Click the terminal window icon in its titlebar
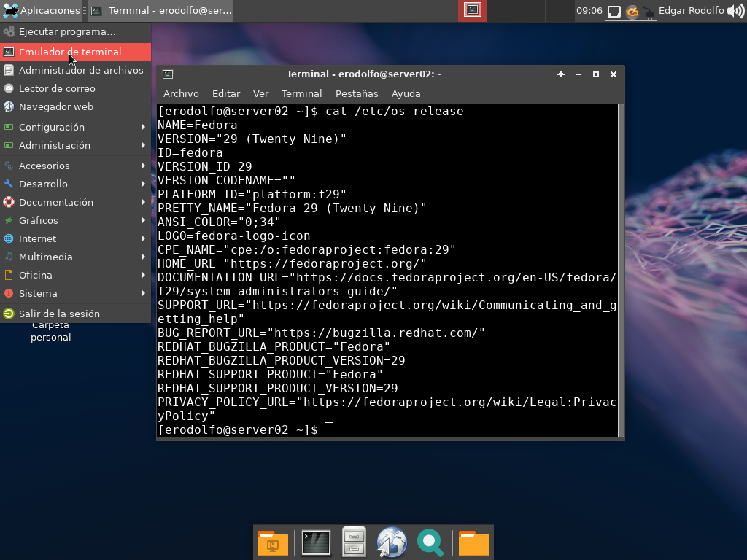Image resolution: width=747 pixels, height=560 pixels. coord(167,74)
